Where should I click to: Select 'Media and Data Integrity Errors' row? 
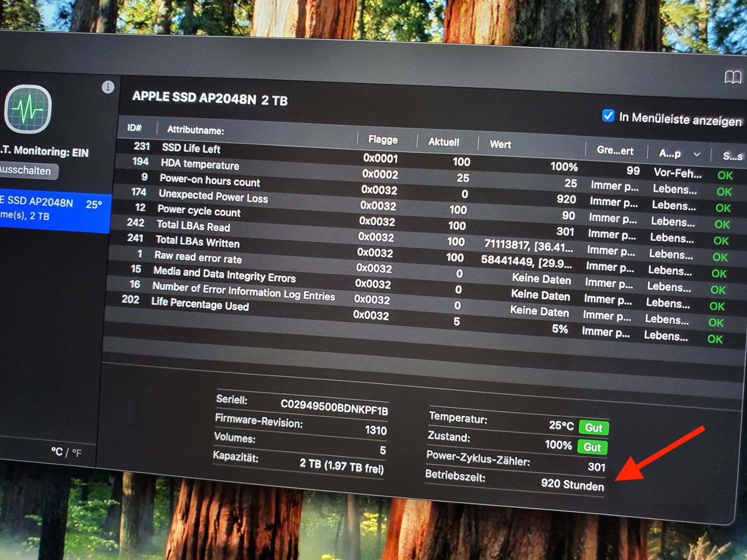(422, 286)
